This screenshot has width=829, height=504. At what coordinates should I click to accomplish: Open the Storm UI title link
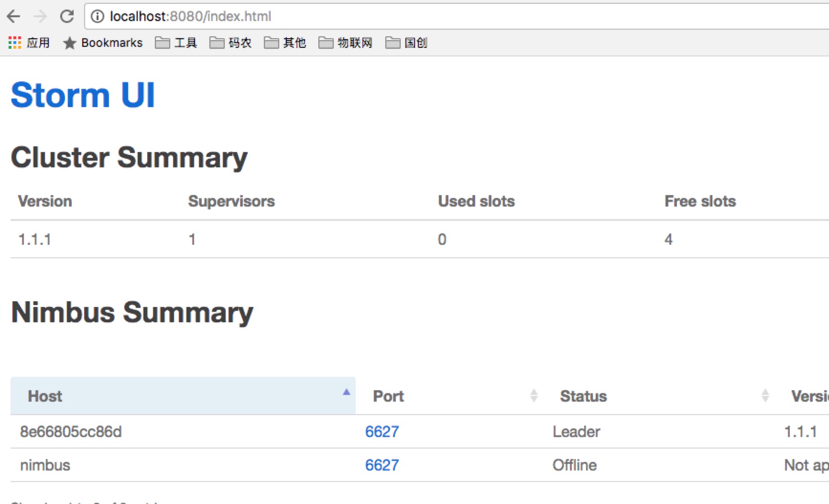[83, 95]
